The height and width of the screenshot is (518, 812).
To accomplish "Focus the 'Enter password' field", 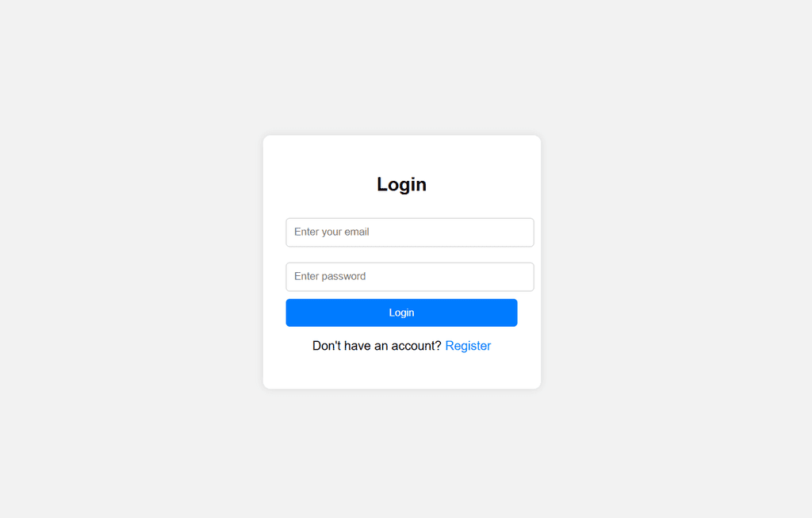I will [x=410, y=277].
